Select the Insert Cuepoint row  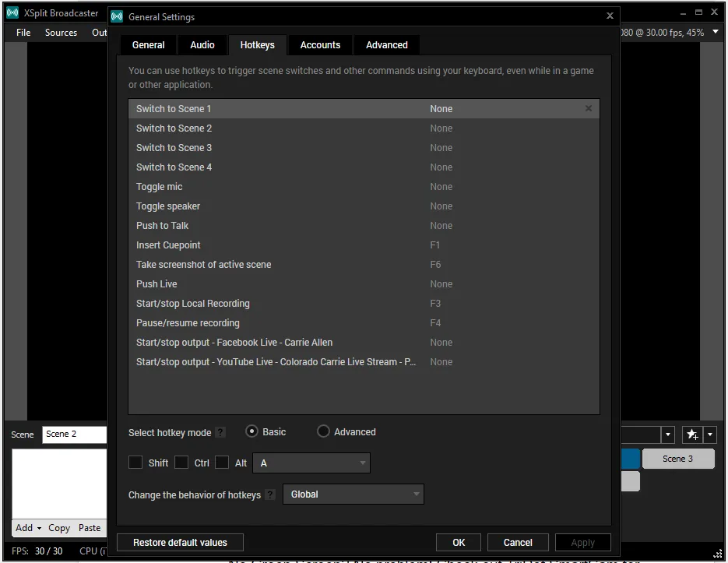(x=364, y=245)
